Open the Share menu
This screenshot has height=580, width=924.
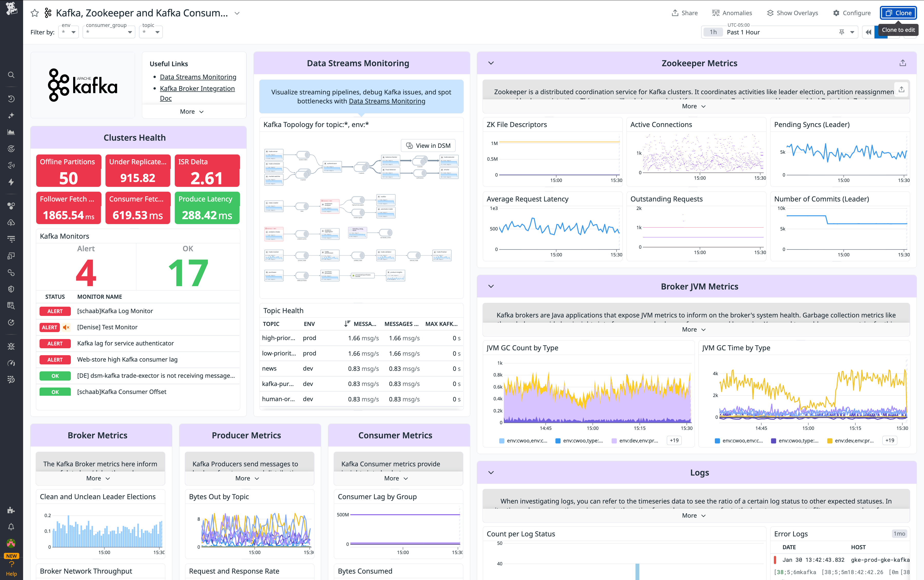685,13
